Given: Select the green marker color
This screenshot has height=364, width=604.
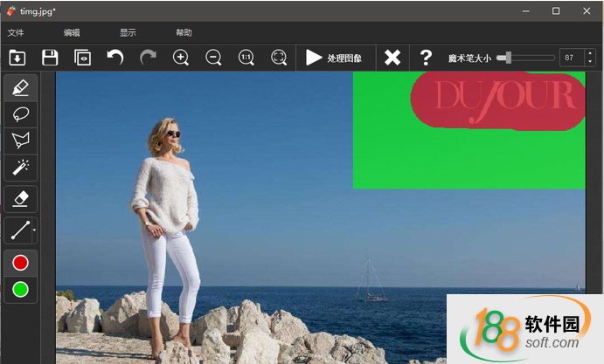Looking at the screenshot, I should click(21, 289).
